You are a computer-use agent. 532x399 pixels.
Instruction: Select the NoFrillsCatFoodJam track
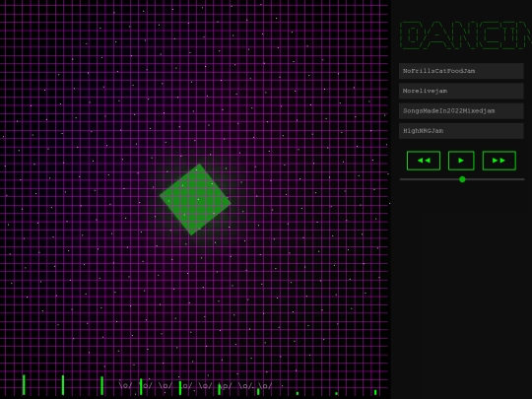coord(461,71)
